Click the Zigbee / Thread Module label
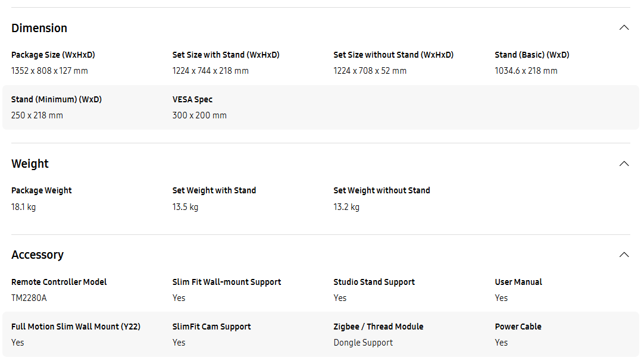Image resolution: width=641 pixels, height=364 pixels. coord(379,327)
